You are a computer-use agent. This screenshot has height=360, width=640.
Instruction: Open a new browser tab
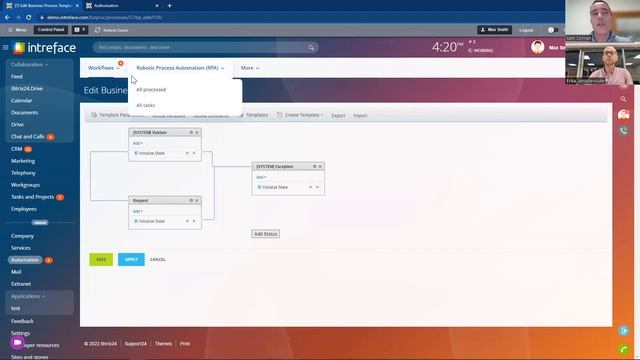(x=169, y=6)
